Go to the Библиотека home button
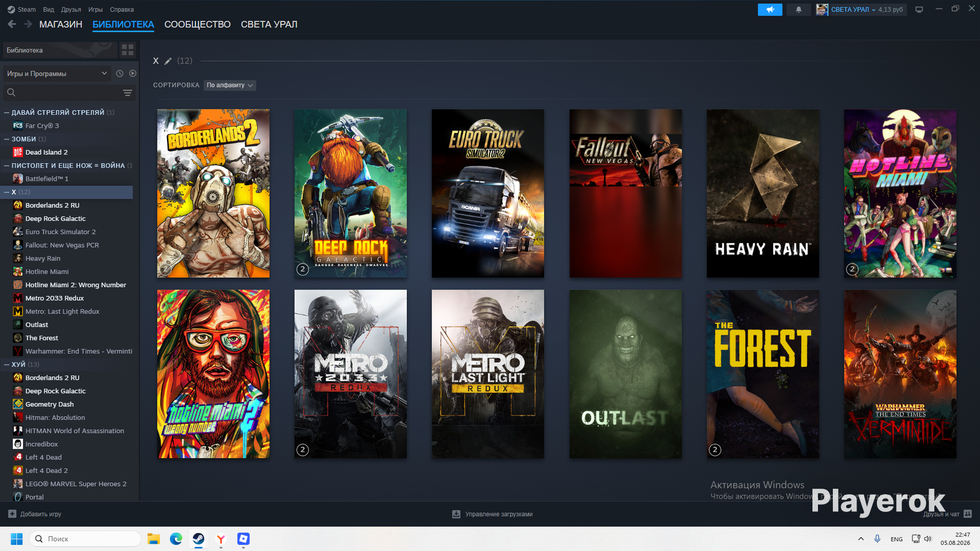 point(60,50)
